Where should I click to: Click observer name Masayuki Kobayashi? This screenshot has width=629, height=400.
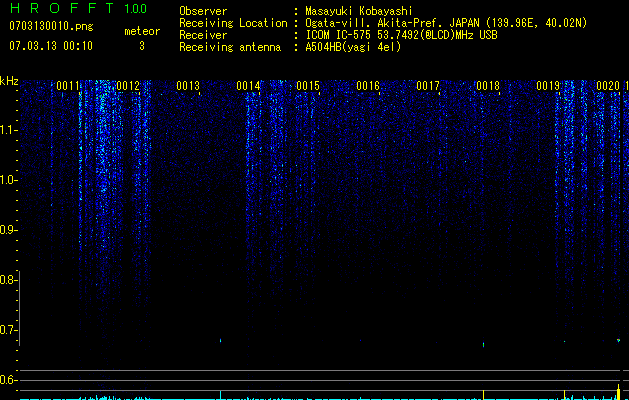pyautogui.click(x=359, y=11)
